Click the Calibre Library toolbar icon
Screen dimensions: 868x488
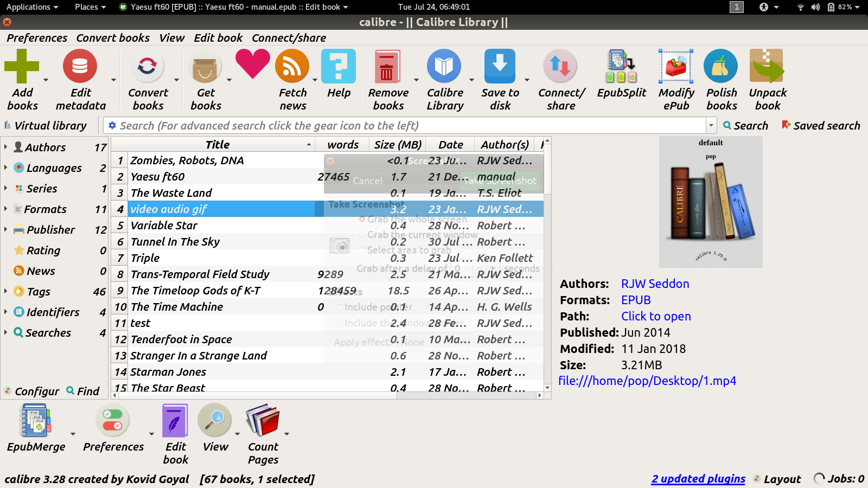pos(444,66)
